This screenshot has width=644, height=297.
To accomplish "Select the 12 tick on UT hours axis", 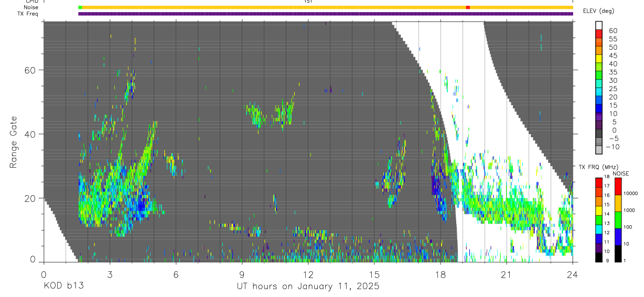I will (x=308, y=274).
